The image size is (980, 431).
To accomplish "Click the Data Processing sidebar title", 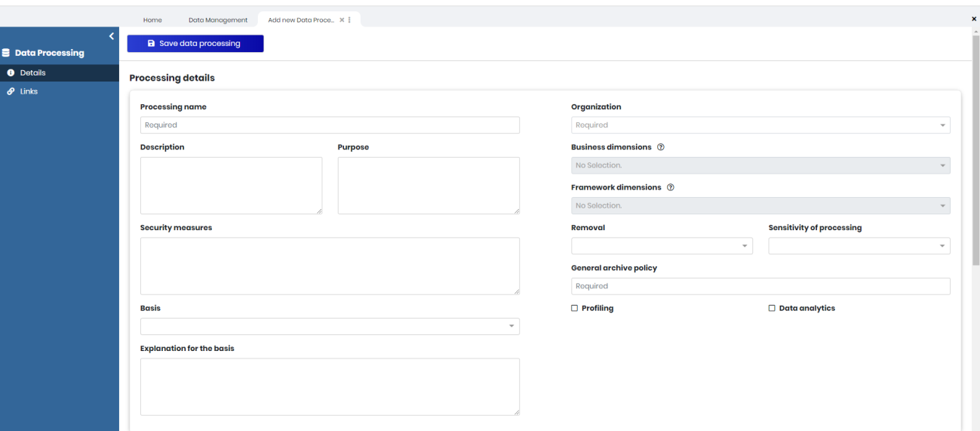I will [50, 53].
